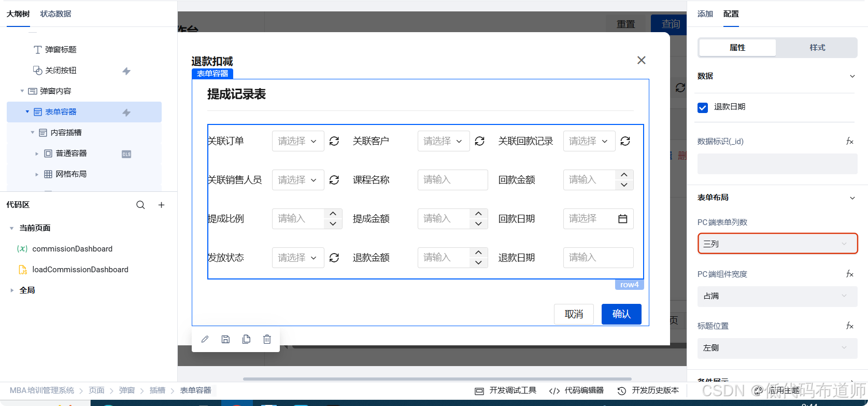Refresh the 关联回款记录 dropdown options

pyautogui.click(x=625, y=141)
